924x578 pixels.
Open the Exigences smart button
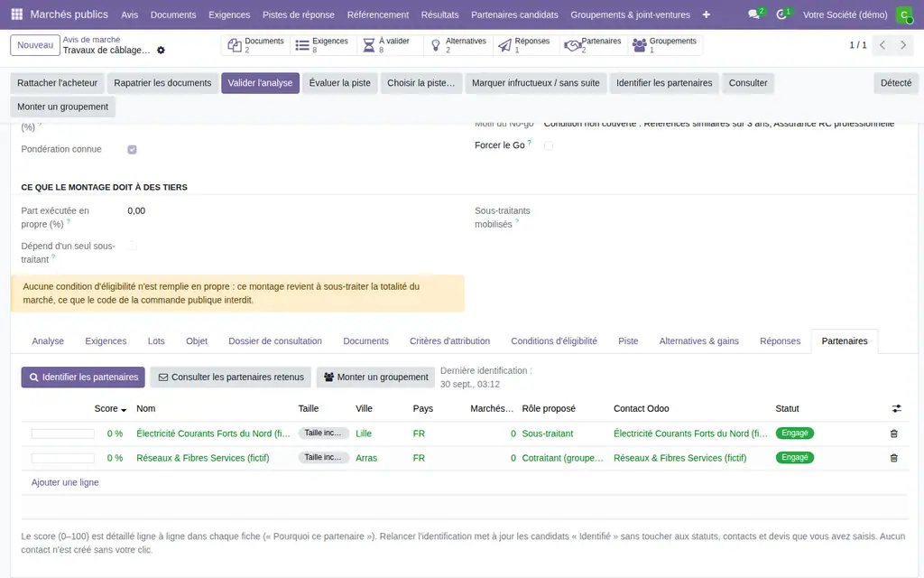(x=322, y=45)
